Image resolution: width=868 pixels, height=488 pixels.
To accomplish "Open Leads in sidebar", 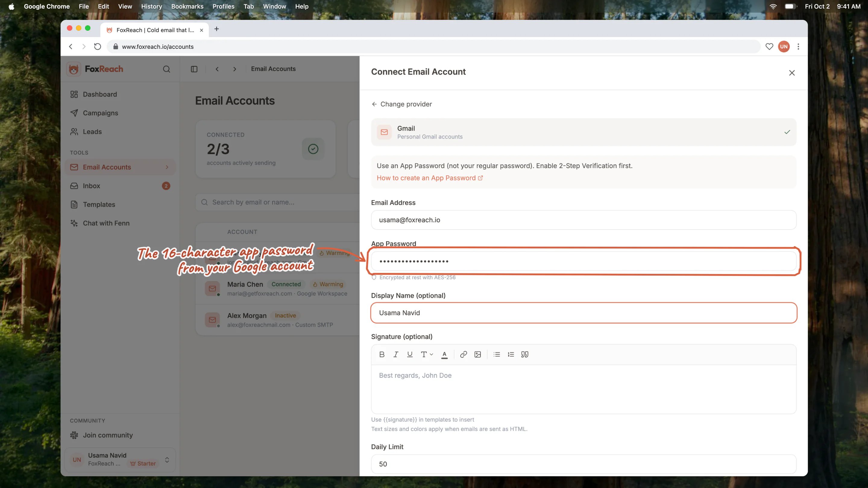I will [x=120, y=132].
